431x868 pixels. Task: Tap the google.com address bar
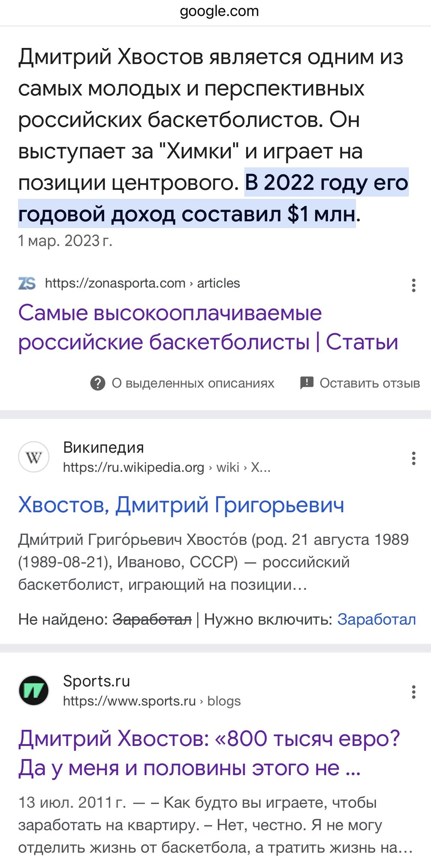[x=219, y=11]
